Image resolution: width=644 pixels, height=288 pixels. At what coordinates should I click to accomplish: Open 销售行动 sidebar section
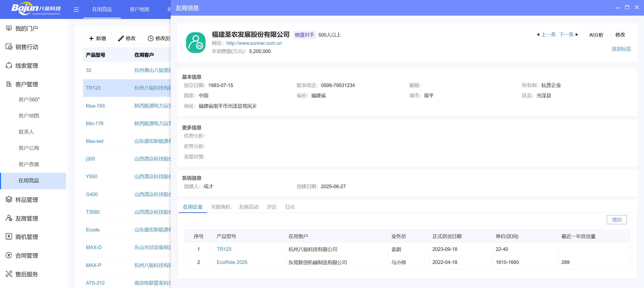pos(27,47)
